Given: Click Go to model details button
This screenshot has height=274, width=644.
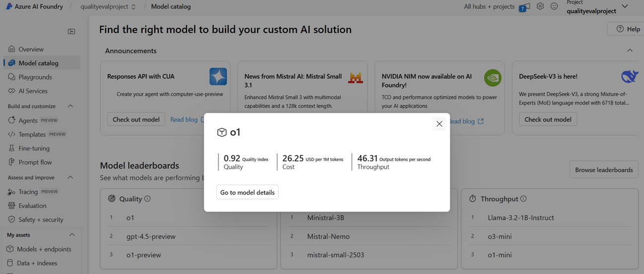Looking at the screenshot, I should (247, 192).
